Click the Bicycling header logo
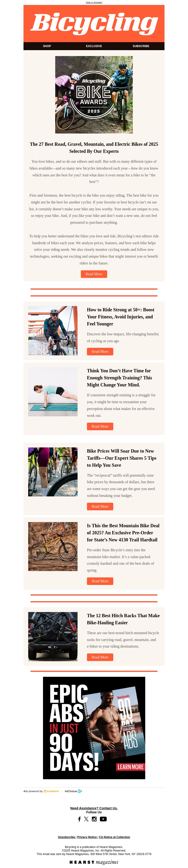 [94, 23]
